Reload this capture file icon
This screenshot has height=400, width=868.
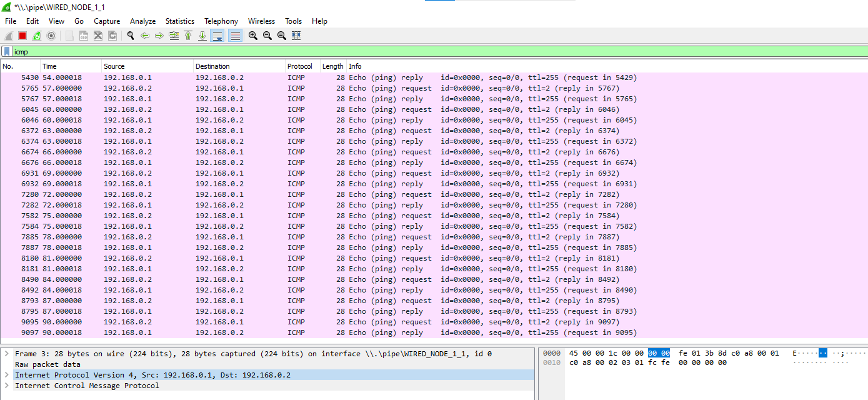point(112,36)
